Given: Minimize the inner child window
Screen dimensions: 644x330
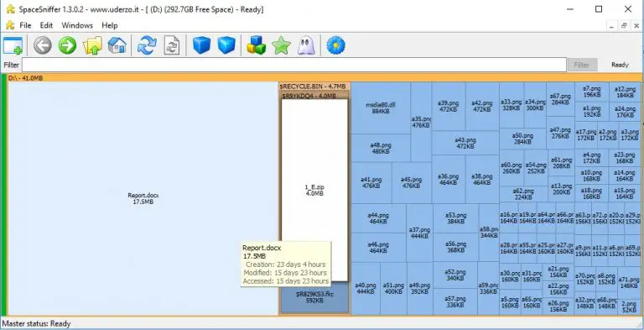Looking at the screenshot, I should 612,25.
